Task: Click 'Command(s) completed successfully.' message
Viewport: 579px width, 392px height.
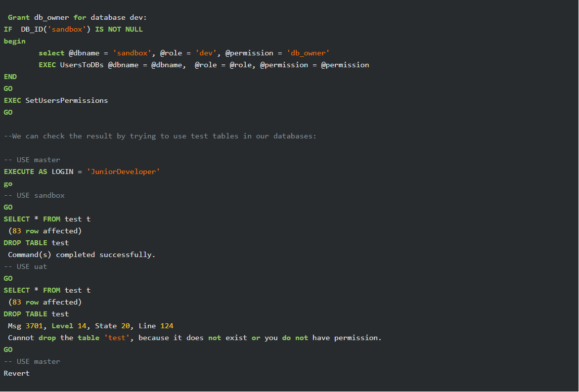Action: click(x=82, y=255)
